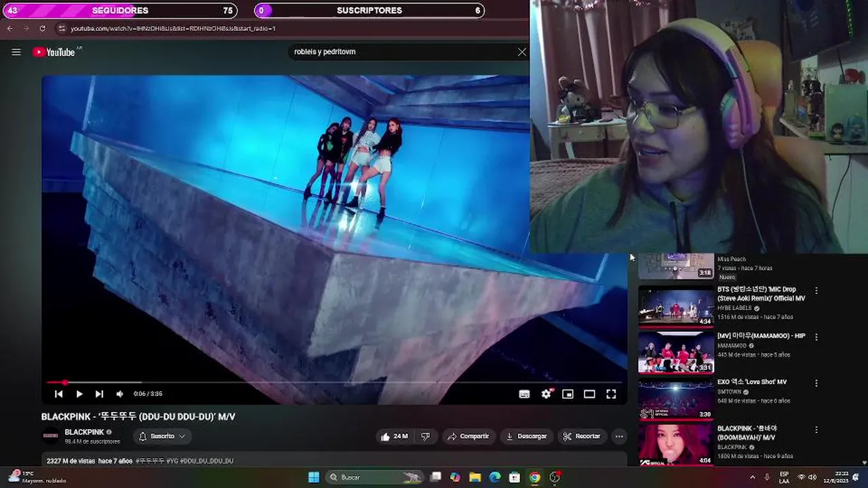
Task: Switch to miniplayer mode
Action: coord(568,394)
